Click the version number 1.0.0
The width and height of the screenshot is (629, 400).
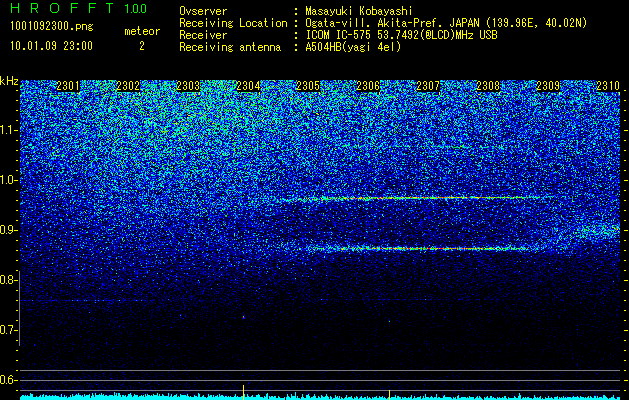(135, 9)
